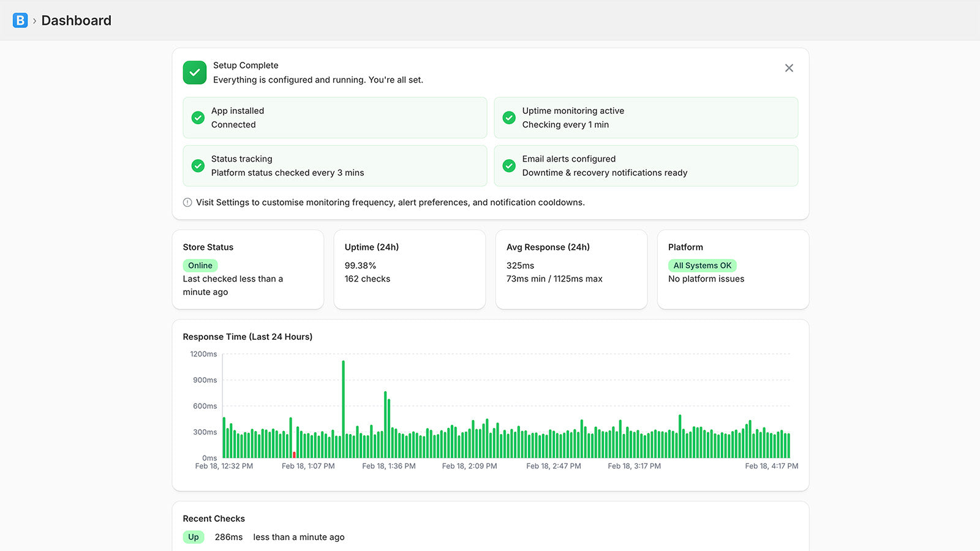Click the blue B app logo icon

pyautogui.click(x=20, y=20)
